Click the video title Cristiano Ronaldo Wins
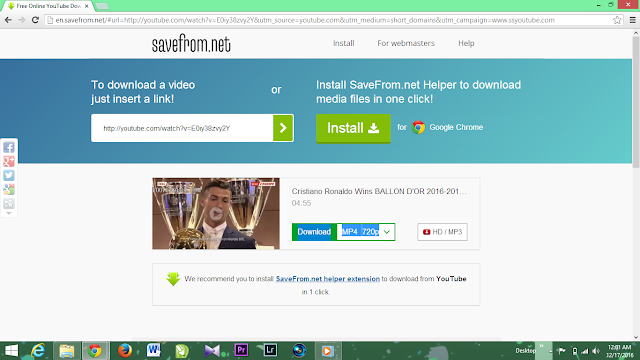This screenshot has height=360, width=640. (379, 191)
